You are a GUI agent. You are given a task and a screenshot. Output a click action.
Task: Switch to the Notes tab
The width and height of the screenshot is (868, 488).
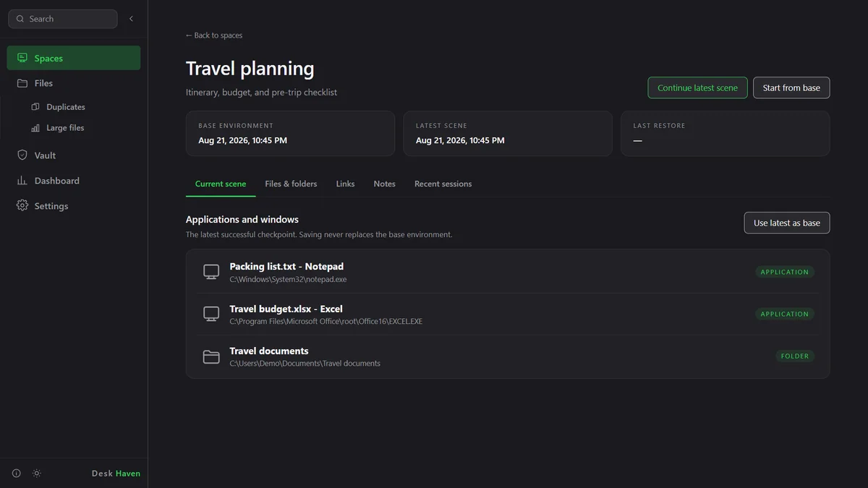[x=384, y=184]
